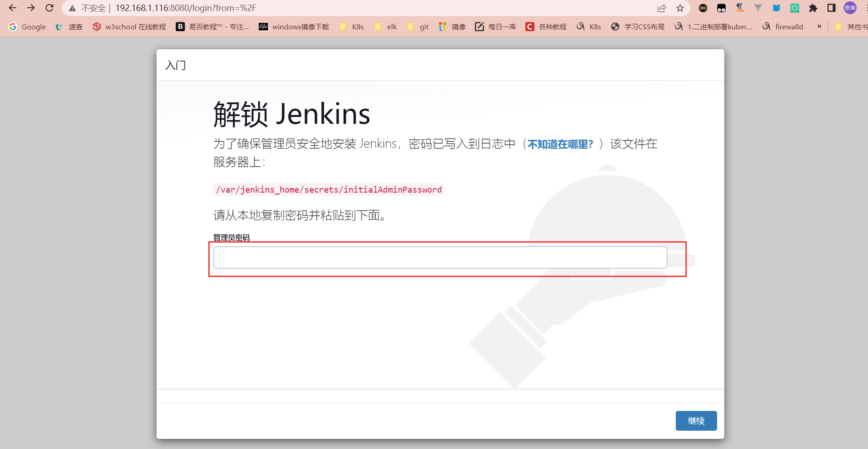Open the 易百教程 bookmark
868x449 pixels.
point(212,27)
